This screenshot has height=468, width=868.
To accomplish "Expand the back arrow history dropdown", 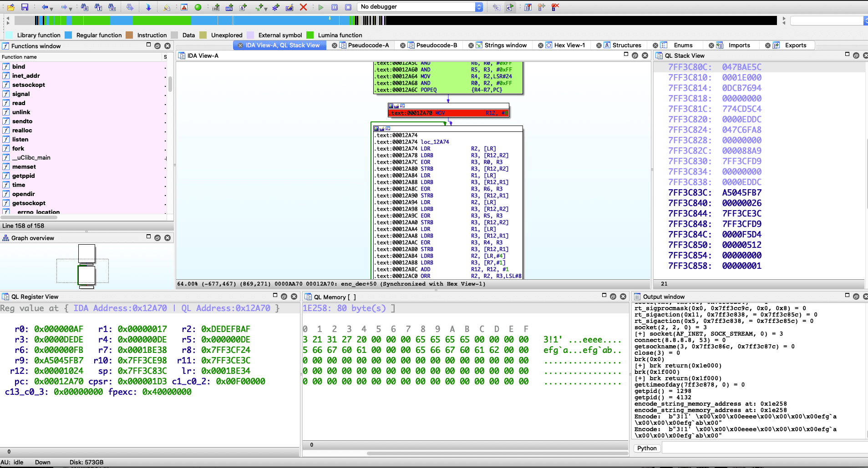I will point(51,8).
